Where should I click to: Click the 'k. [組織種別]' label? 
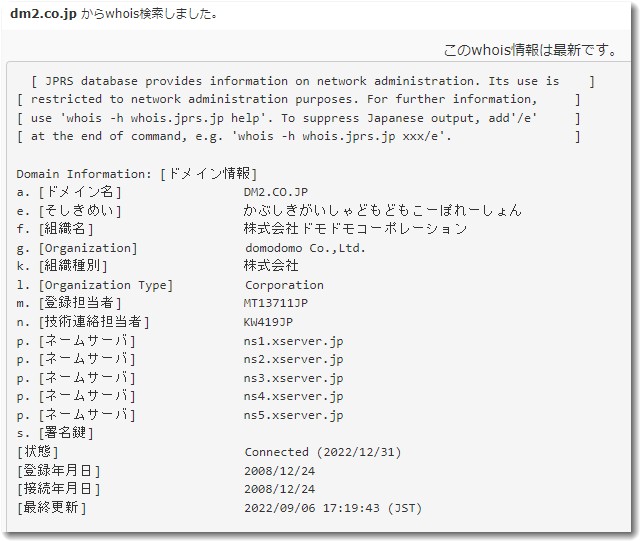click(62, 266)
